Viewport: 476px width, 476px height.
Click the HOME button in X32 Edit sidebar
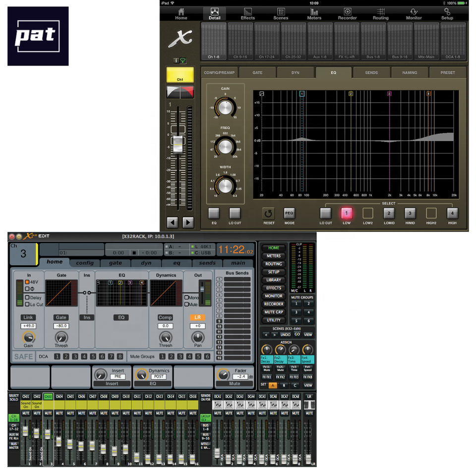[274, 248]
